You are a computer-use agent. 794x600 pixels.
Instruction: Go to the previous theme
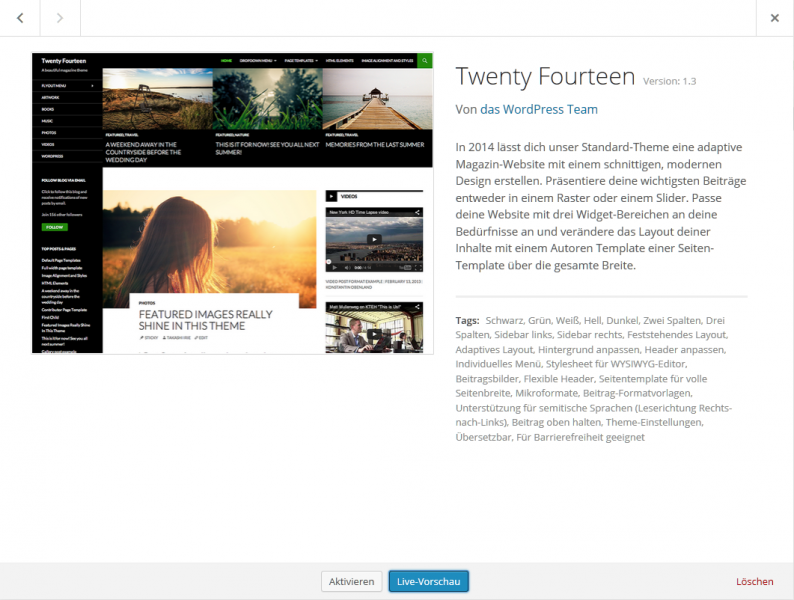(x=20, y=18)
